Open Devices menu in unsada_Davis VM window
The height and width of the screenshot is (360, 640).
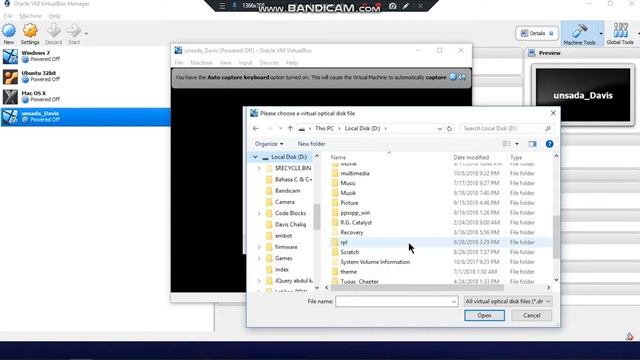point(269,62)
